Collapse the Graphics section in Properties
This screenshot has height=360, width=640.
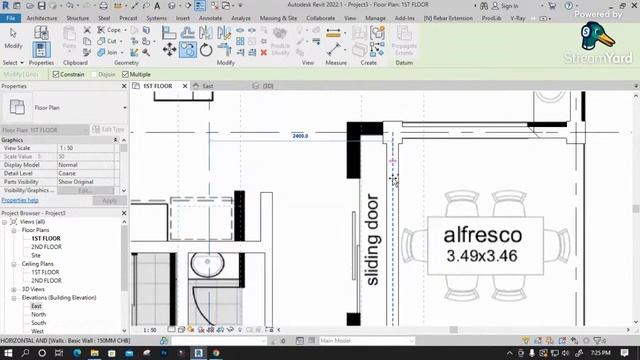(x=116, y=140)
